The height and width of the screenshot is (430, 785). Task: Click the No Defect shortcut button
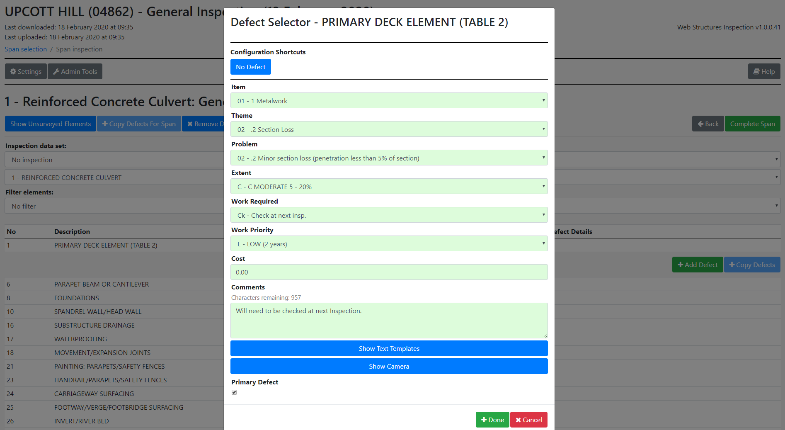[250, 67]
